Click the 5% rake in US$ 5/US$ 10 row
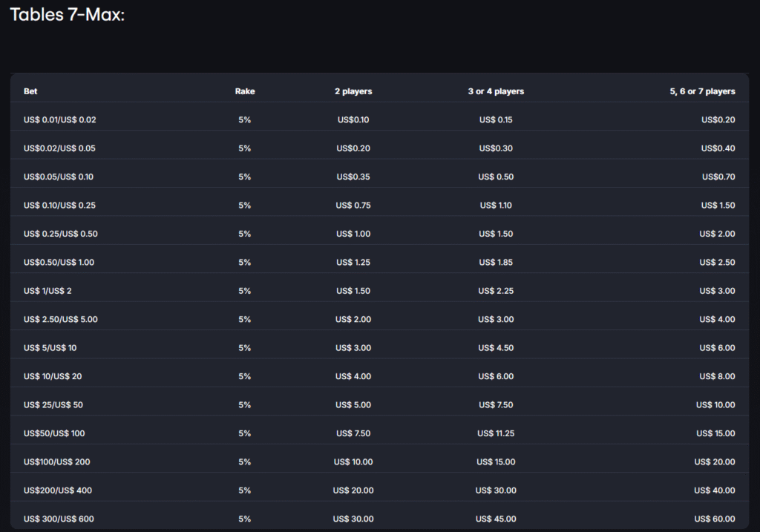Viewport: 760px width, 532px height. point(245,348)
